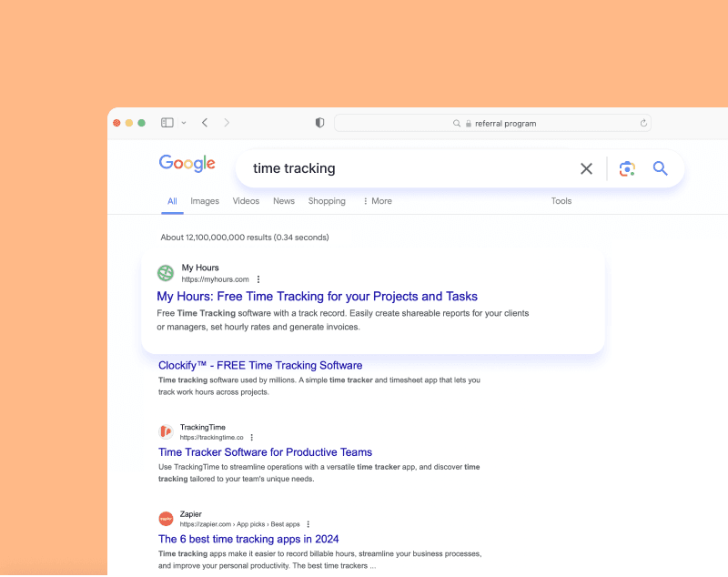728x577 pixels.
Task: Click the TrackingTime favicon
Action: pos(166,431)
